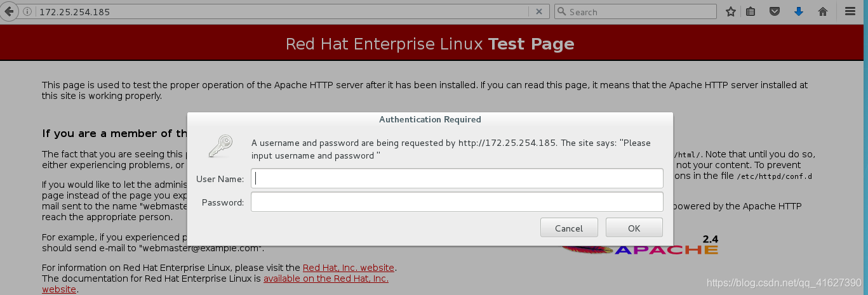Go to home page icon

point(823,11)
